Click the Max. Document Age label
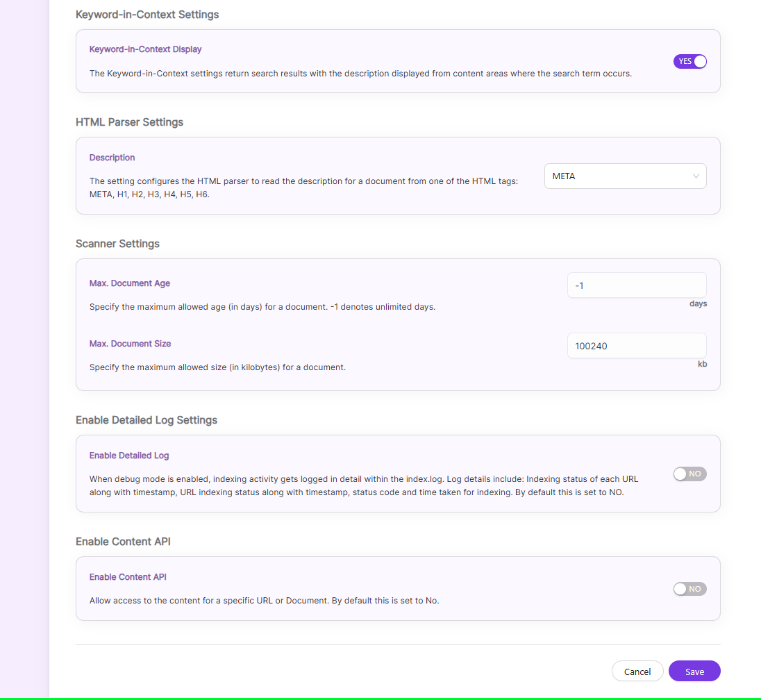 [x=130, y=283]
